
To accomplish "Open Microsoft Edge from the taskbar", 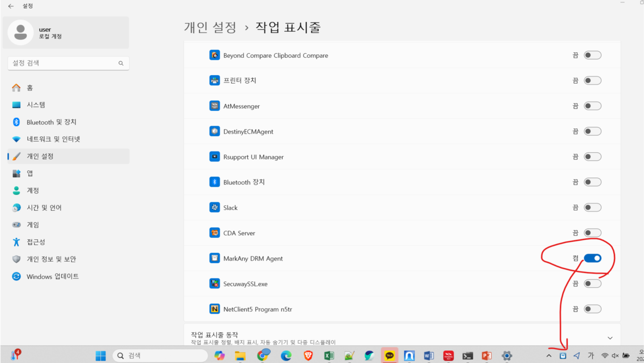I will [x=286, y=356].
